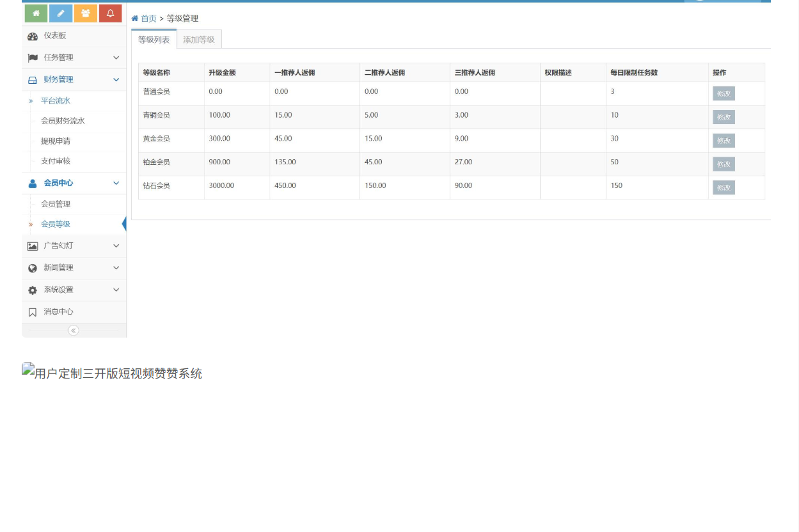Click the 一推荐人返佣 column header
Image resolution: width=799 pixels, height=532 pixels.
[x=315, y=73]
